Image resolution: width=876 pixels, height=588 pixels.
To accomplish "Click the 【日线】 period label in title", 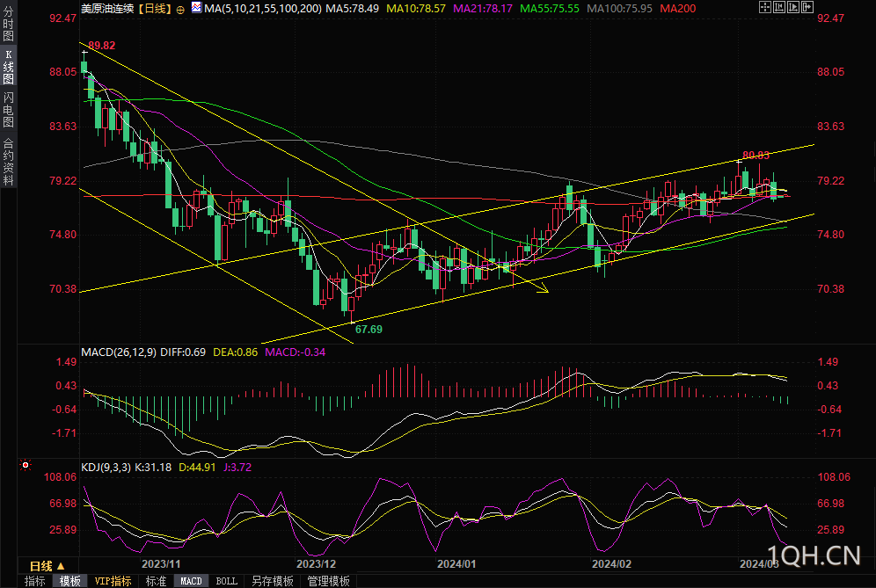I will coord(155,9).
